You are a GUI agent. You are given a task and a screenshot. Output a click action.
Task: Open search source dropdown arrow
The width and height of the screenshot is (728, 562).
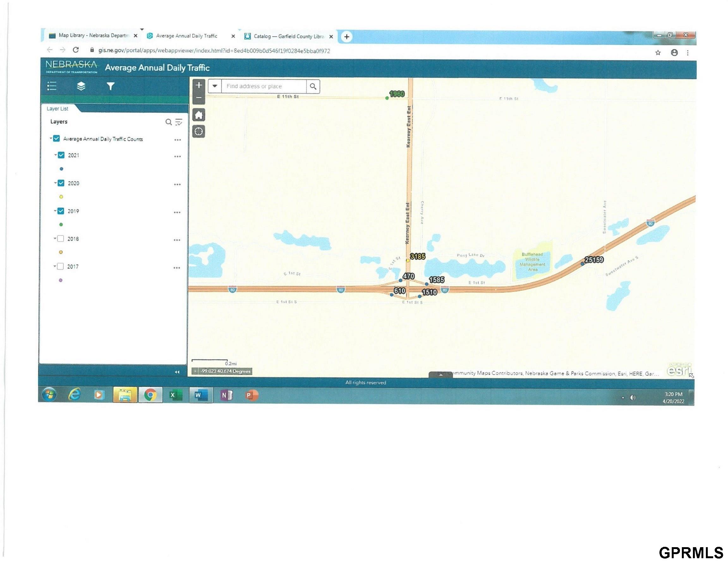(x=215, y=86)
